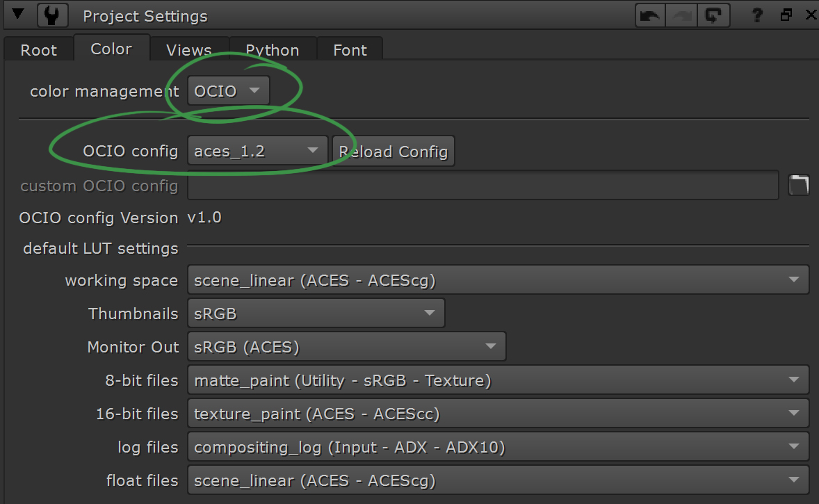819x504 pixels.
Task: Click the Project Settings title text
Action: (145, 16)
